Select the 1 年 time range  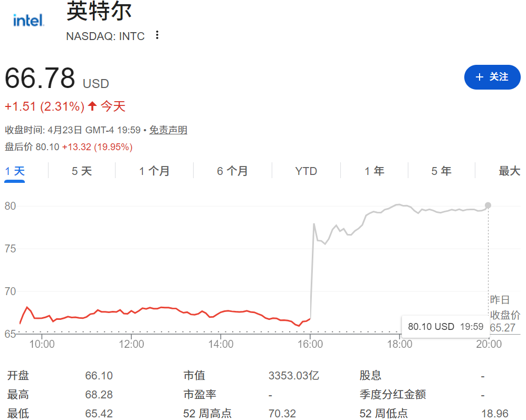tap(375, 171)
